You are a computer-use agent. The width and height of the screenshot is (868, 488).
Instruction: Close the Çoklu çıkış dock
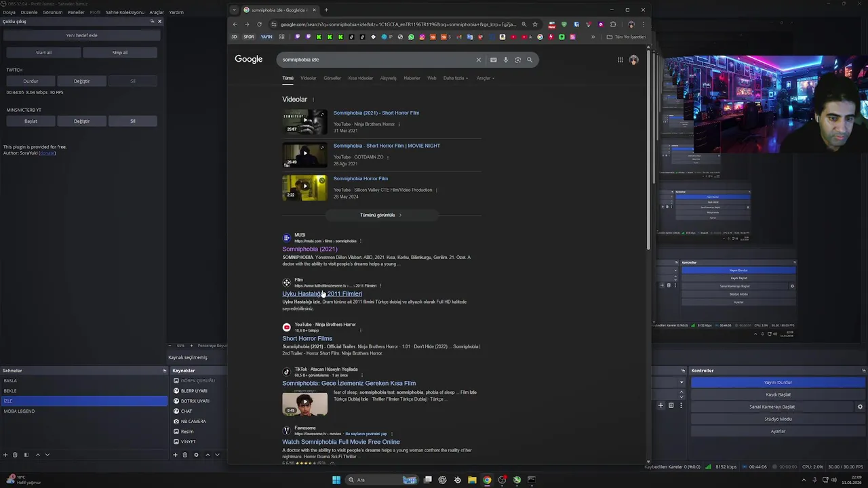tap(160, 21)
